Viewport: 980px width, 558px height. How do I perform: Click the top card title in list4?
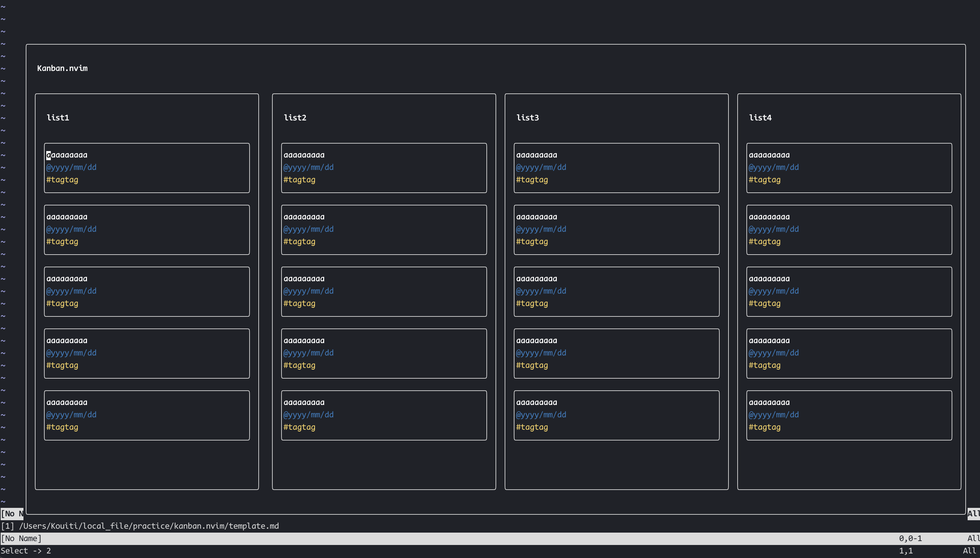[770, 155]
